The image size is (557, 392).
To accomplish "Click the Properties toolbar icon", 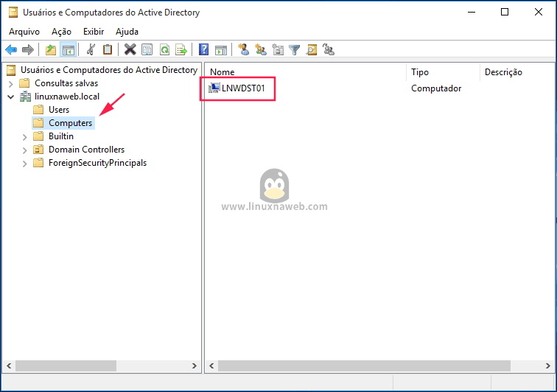I will (147, 49).
